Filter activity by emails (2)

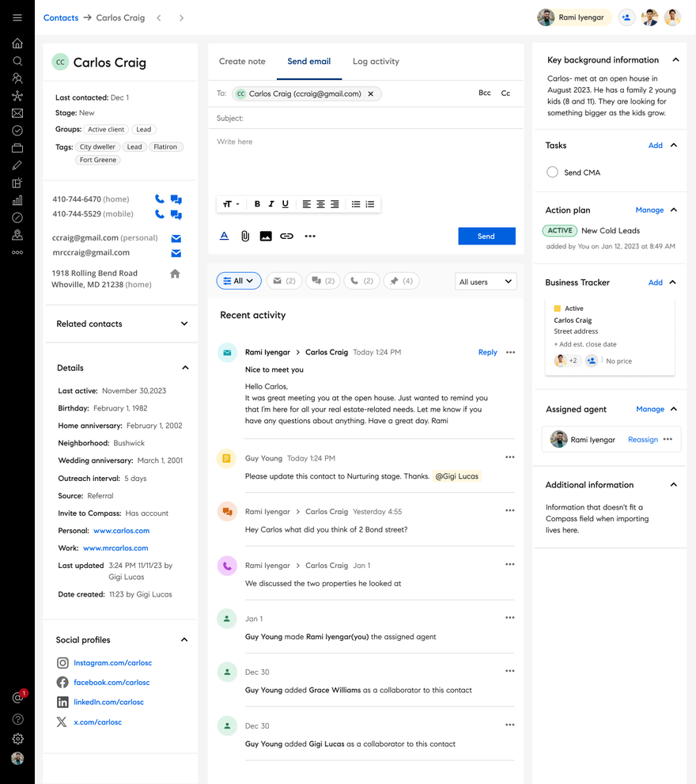[284, 281]
